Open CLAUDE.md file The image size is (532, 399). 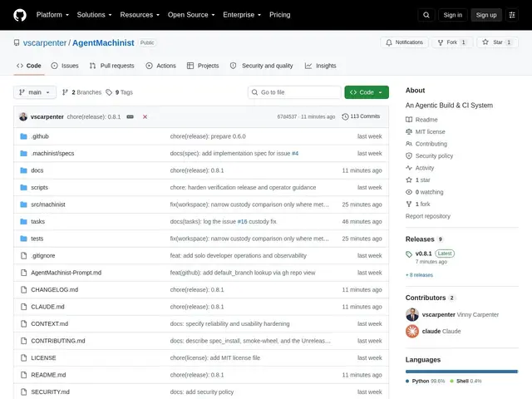click(47, 307)
